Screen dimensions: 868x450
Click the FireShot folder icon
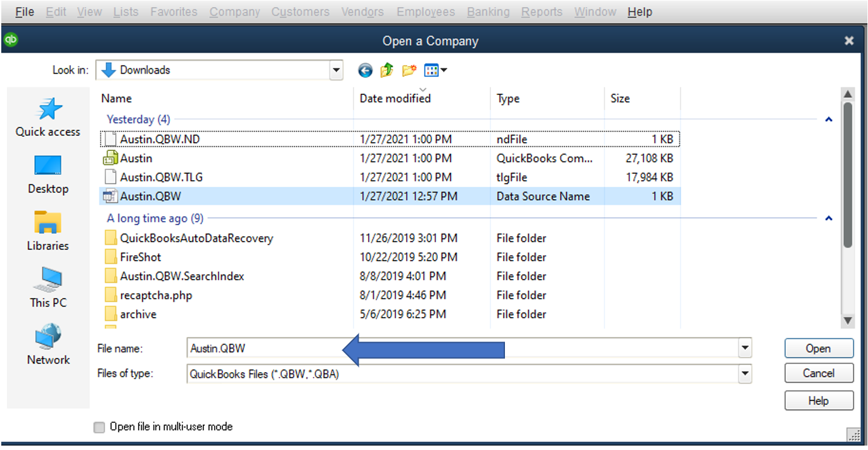(110, 257)
